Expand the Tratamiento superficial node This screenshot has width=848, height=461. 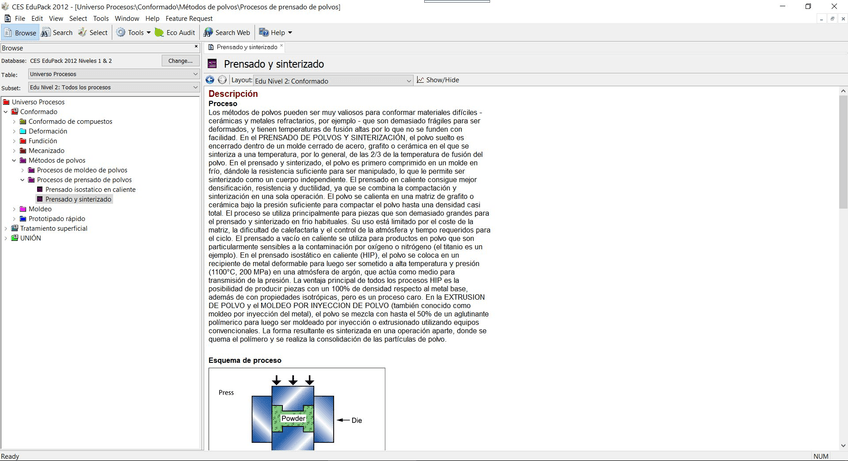(x=6, y=228)
